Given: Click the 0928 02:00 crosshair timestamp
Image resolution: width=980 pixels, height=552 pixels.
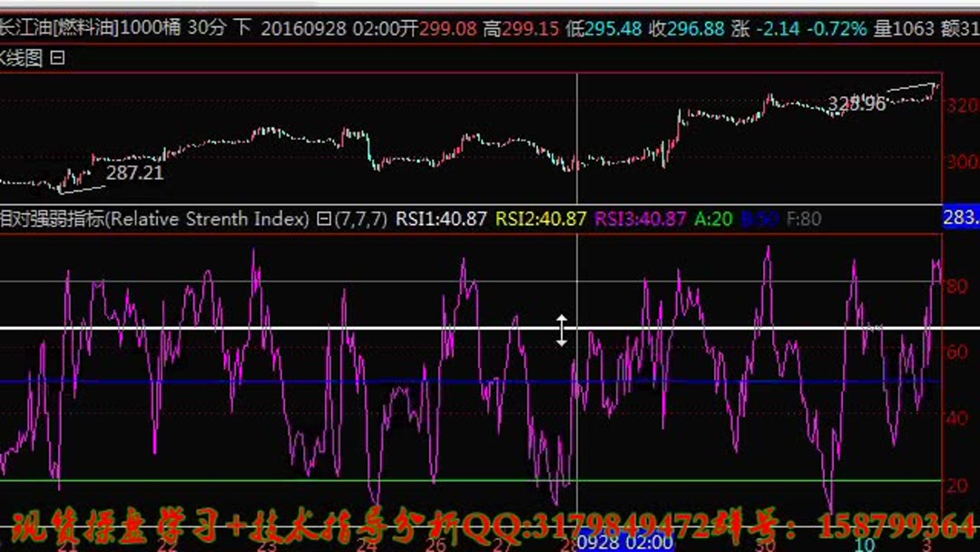Looking at the screenshot, I should (626, 537).
